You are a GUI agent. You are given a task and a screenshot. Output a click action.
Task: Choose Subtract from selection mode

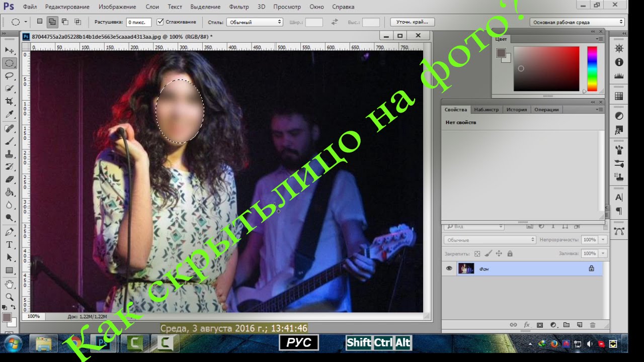click(65, 22)
